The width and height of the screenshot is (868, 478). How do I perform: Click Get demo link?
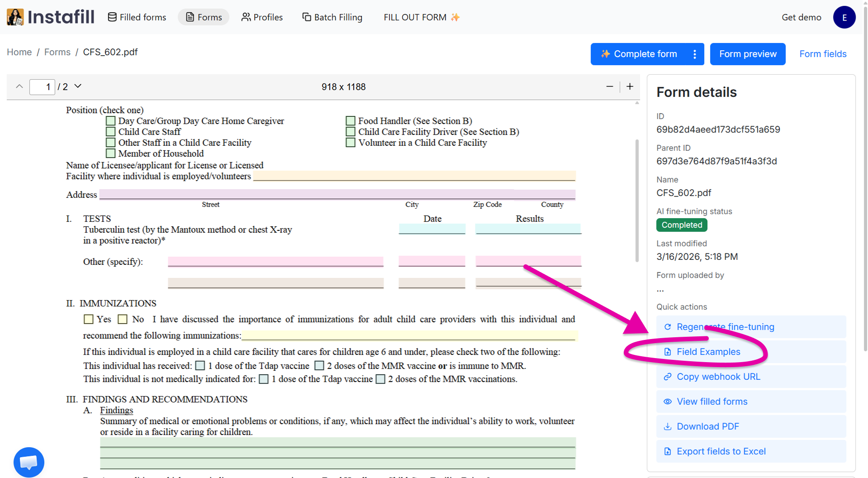pos(801,17)
